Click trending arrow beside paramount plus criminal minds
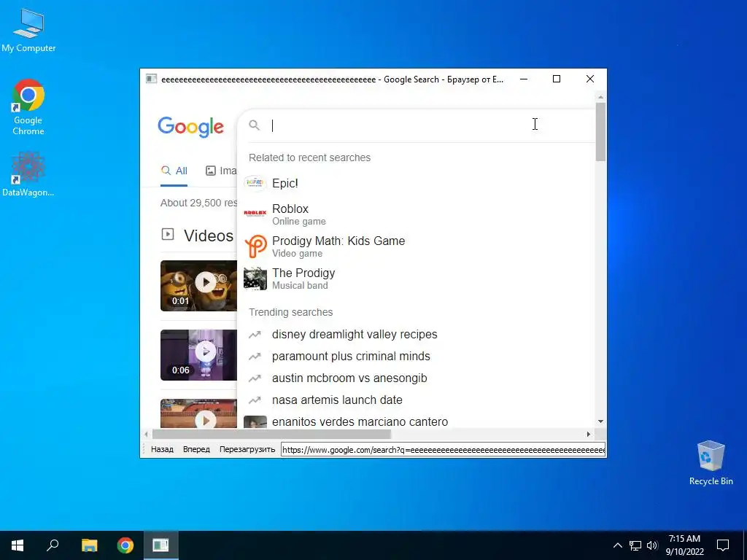 click(x=255, y=356)
